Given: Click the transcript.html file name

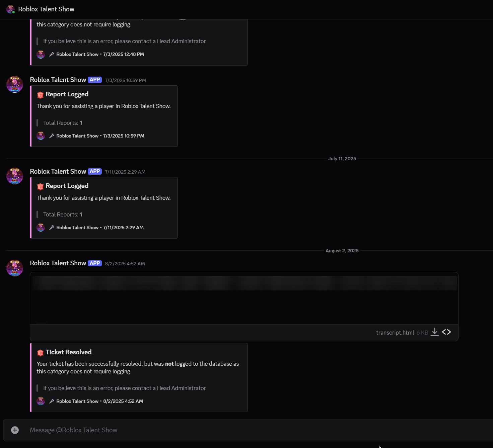Looking at the screenshot, I should click(x=395, y=332).
